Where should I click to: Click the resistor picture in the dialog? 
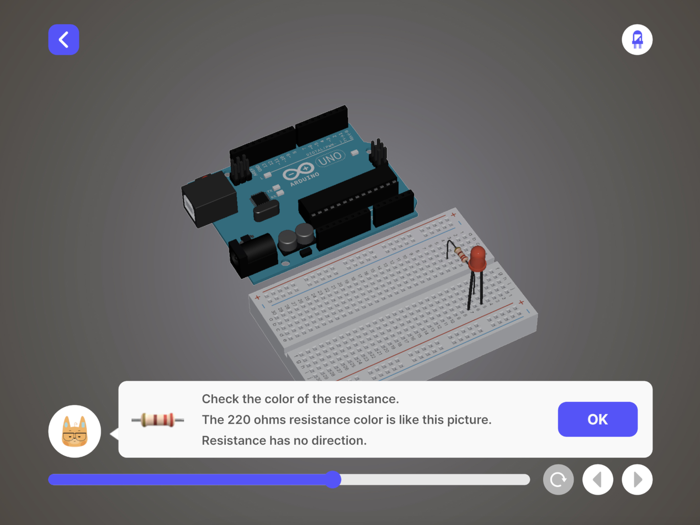158,420
